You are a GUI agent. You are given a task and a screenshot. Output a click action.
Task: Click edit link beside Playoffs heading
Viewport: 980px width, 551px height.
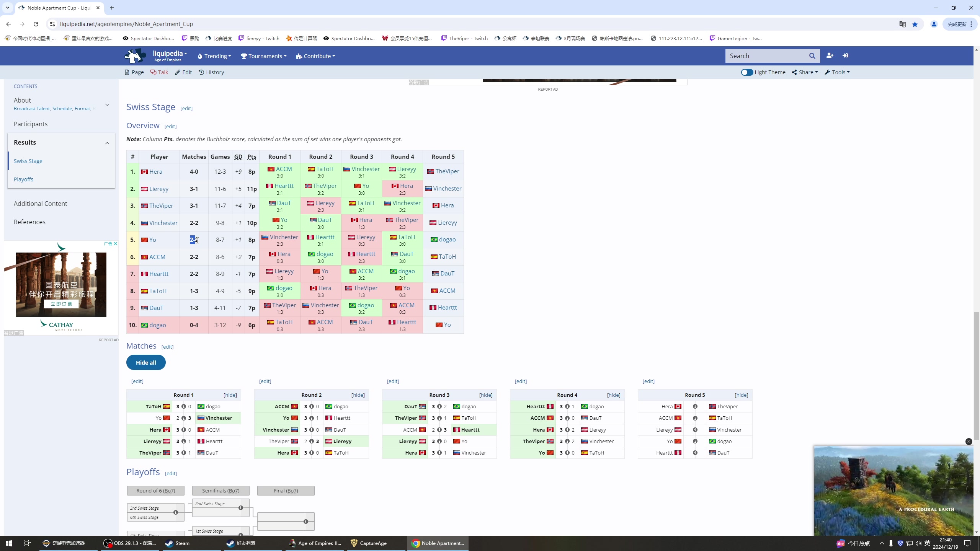point(171,473)
